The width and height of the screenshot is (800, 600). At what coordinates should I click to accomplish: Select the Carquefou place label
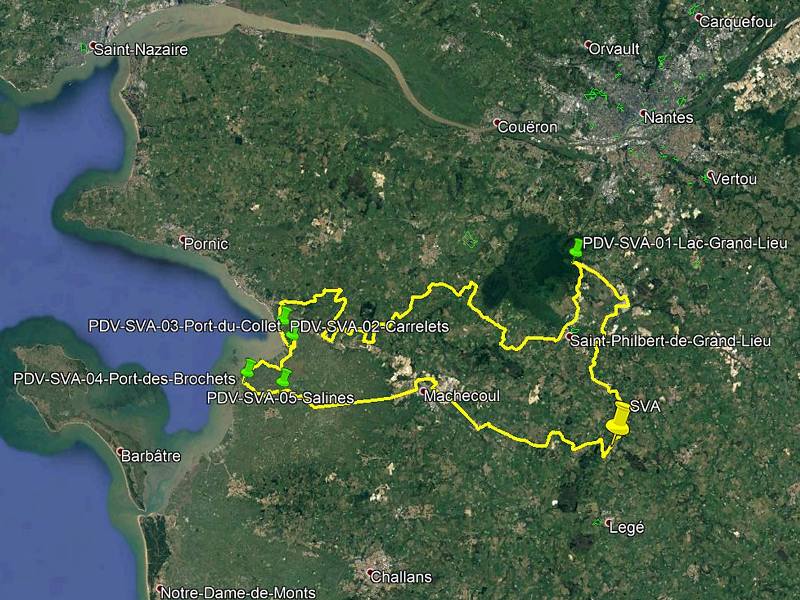736,22
